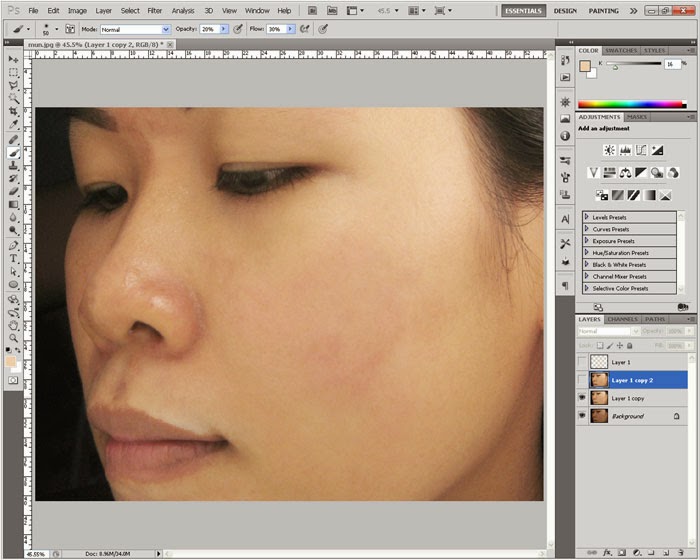Select the Healing Brush tool

[x=13, y=139]
